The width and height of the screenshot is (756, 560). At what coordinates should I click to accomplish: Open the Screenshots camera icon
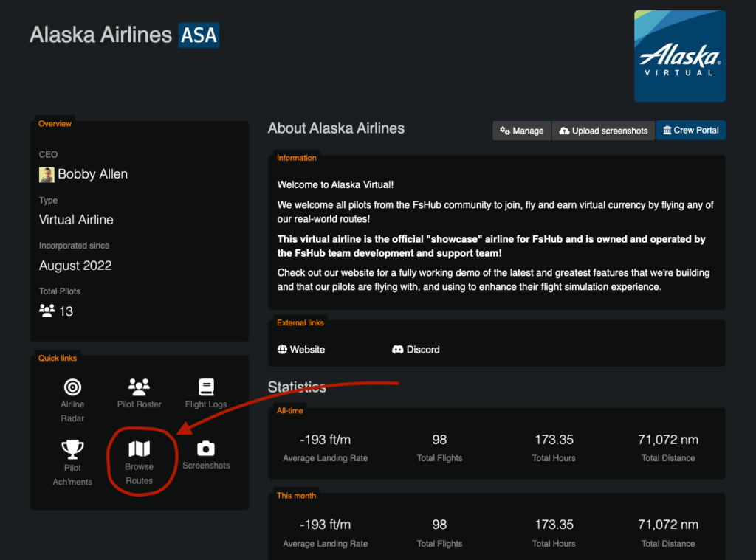206,449
